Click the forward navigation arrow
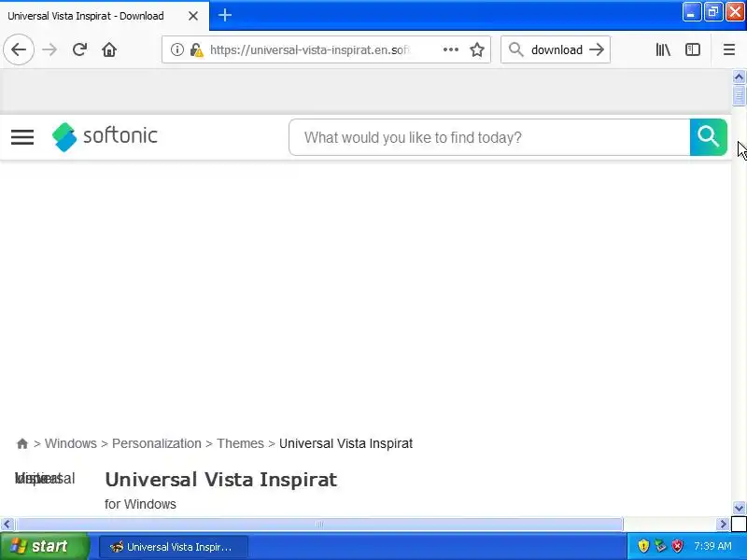The height and width of the screenshot is (560, 747). [x=49, y=49]
